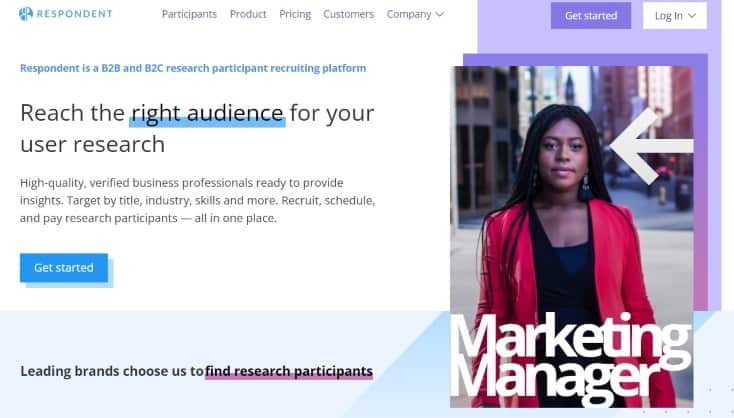734x418 pixels.
Task: Click the Marketing Manager hero photo
Action: click(x=572, y=237)
